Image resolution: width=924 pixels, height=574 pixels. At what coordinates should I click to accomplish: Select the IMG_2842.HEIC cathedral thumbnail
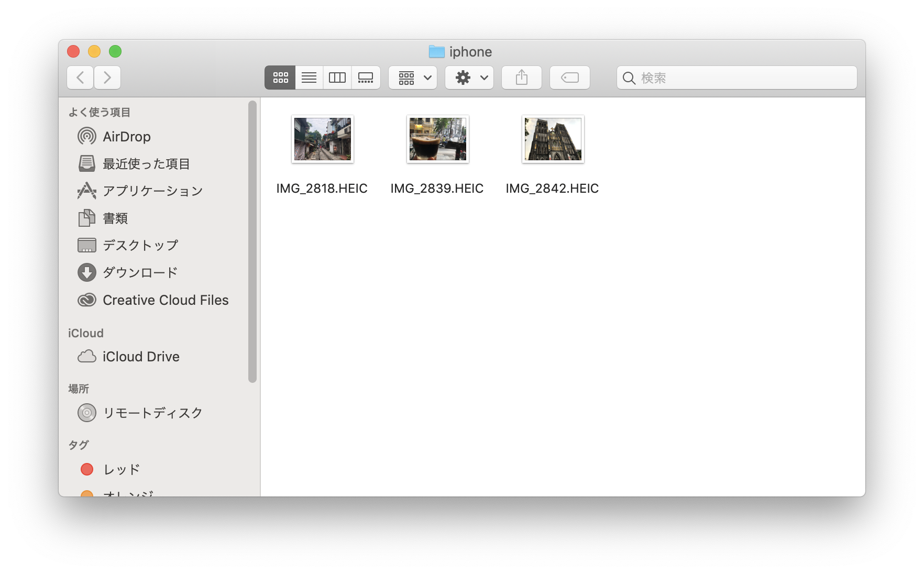pos(553,139)
